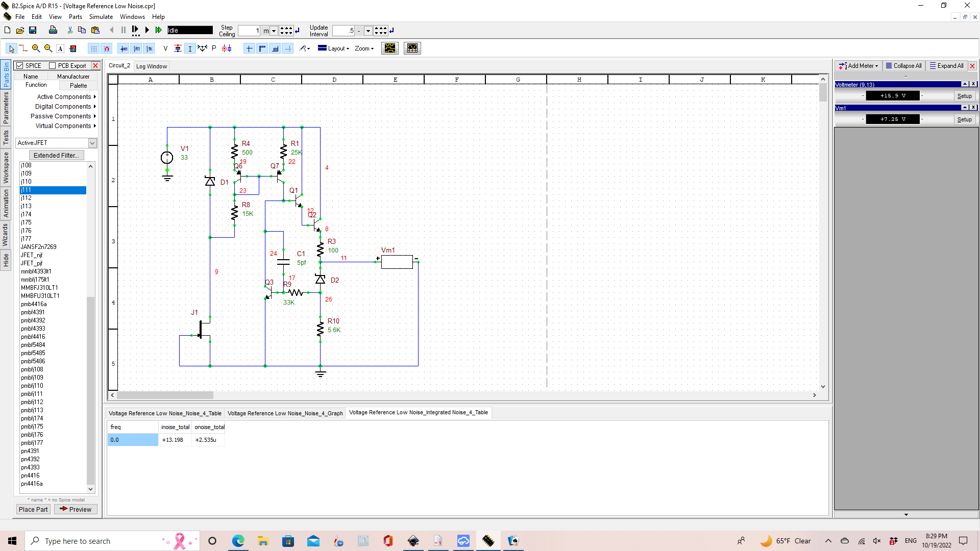Click the Update Interval value field
The height and width of the screenshot is (551, 980).
click(344, 31)
